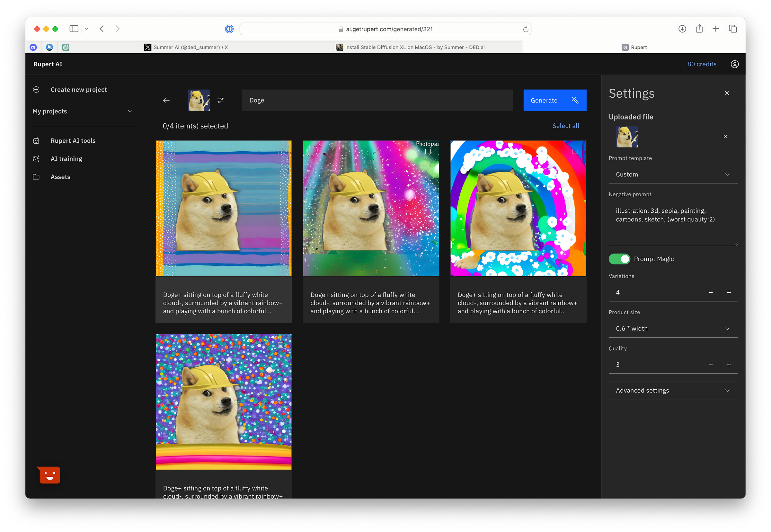Viewport: 771px width, 532px height.
Task: Click the Select all link
Action: (566, 126)
